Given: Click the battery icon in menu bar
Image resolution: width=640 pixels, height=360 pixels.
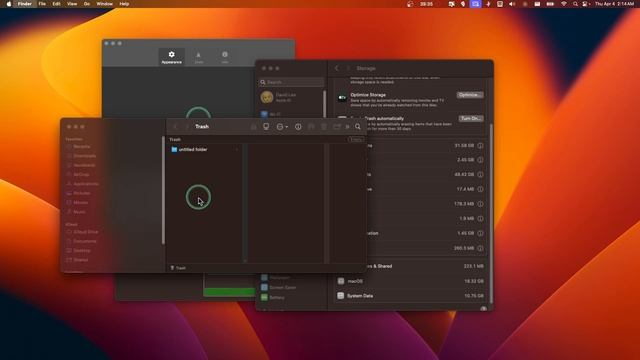Looking at the screenshot, I should (x=550, y=4).
